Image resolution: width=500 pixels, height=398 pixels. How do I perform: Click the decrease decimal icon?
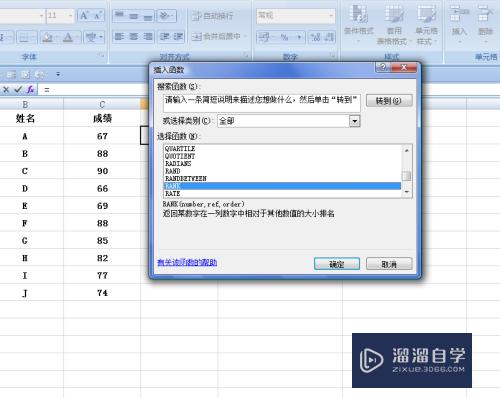(329, 37)
